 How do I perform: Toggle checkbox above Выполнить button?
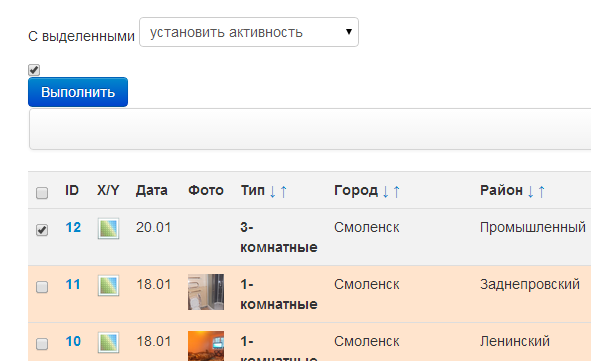[x=34, y=70]
